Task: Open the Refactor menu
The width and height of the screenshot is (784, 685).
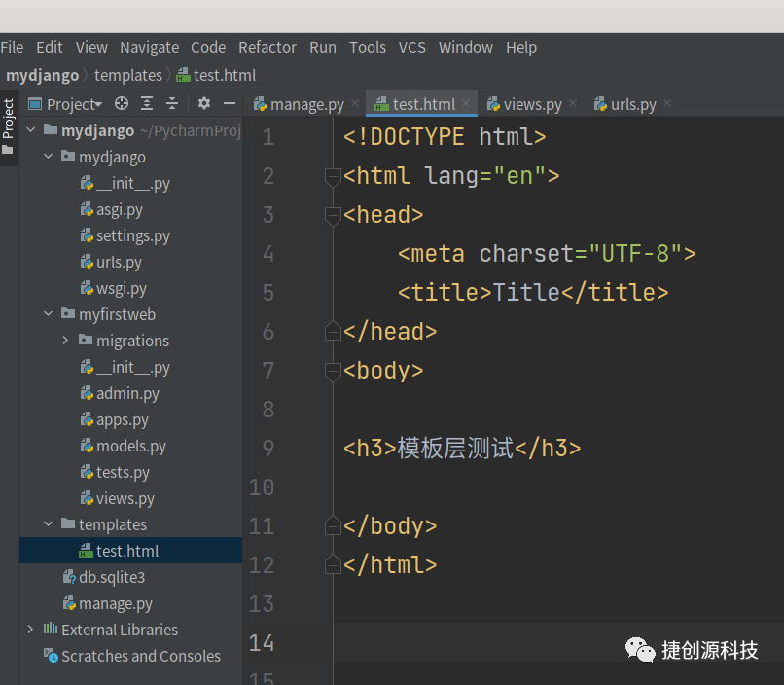Action: [x=267, y=47]
